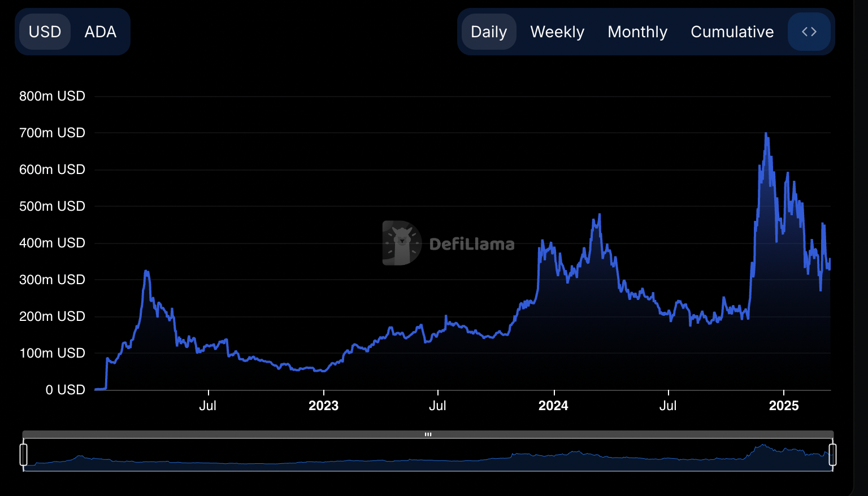
Task: Click the 700m USD axis label
Action: click(52, 133)
